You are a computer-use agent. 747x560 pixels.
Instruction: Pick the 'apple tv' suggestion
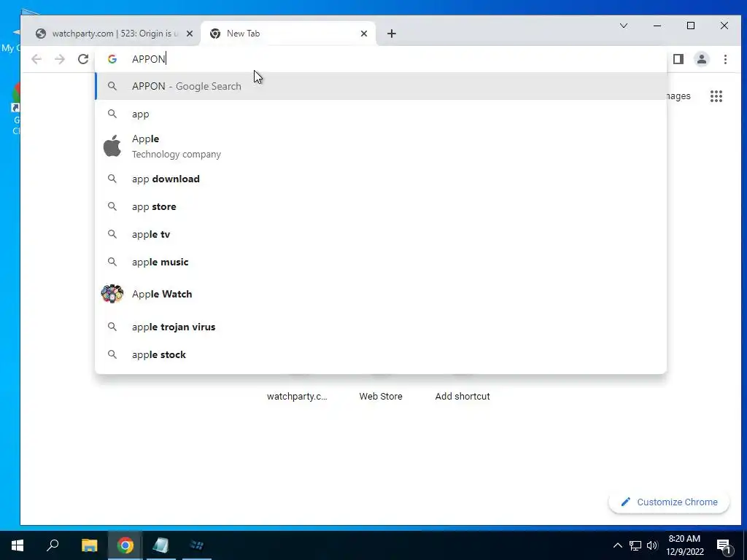381,234
